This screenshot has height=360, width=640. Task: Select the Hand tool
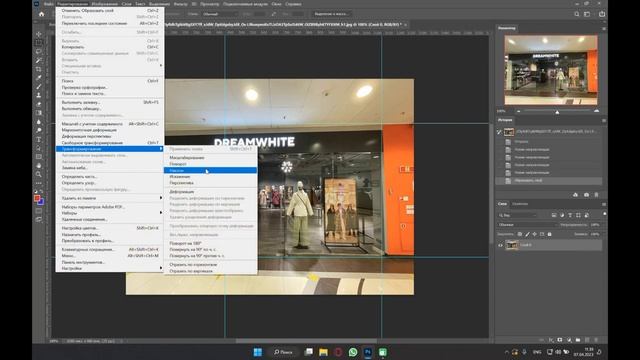39,165
